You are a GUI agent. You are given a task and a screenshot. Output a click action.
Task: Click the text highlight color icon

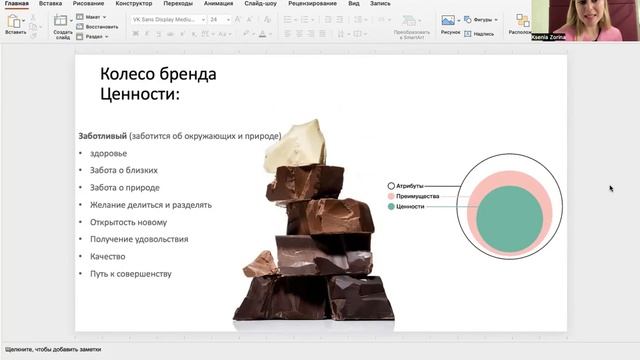[246, 34]
